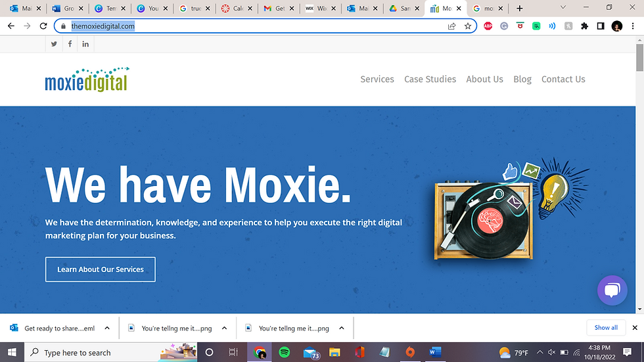Show all downloads
Viewport: 644px width, 362px height.
[x=606, y=328]
